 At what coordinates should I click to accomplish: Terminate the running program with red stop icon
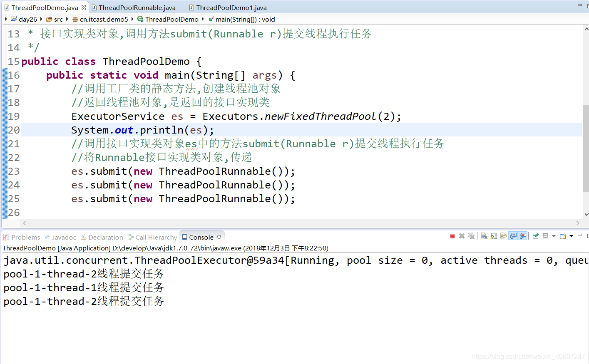pos(452,236)
